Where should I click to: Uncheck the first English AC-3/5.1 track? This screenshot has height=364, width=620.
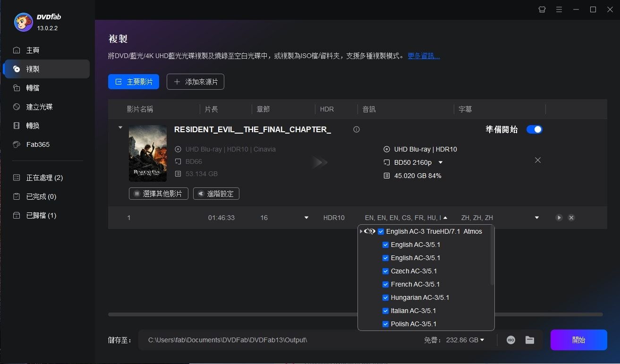click(x=385, y=245)
